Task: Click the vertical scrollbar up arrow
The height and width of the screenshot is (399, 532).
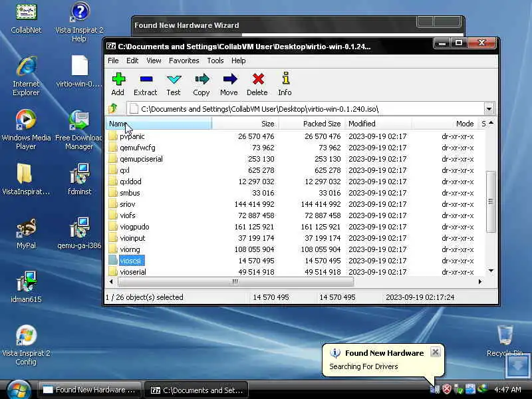Action: coord(491,122)
